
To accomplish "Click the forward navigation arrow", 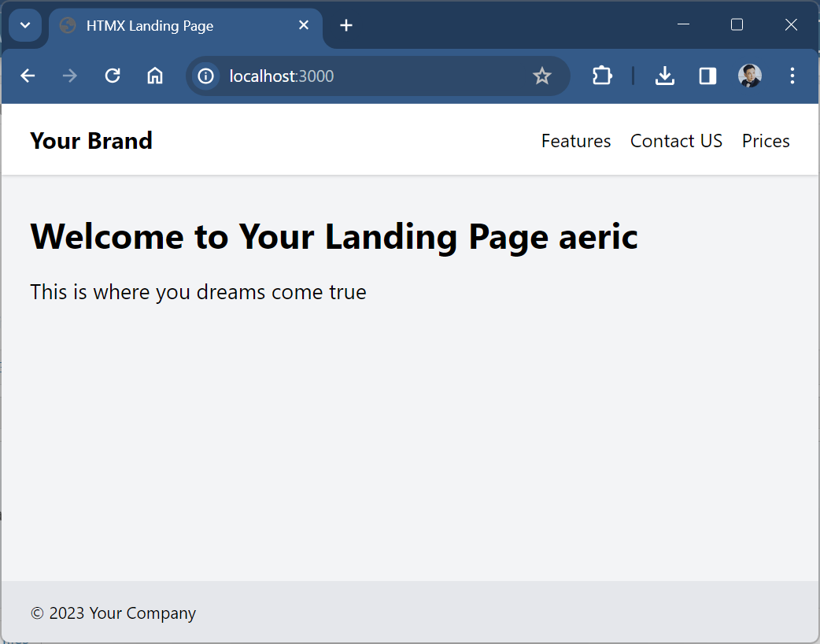I will (70, 76).
